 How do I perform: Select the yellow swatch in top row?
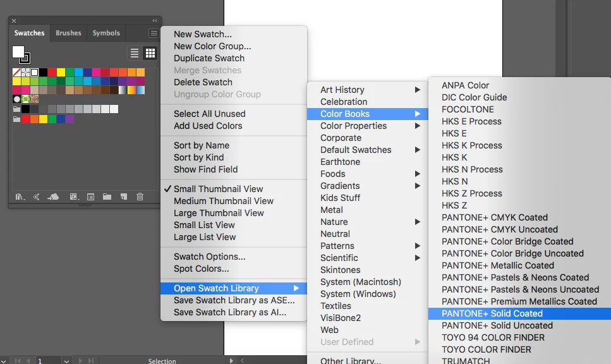pyautogui.click(x=61, y=73)
